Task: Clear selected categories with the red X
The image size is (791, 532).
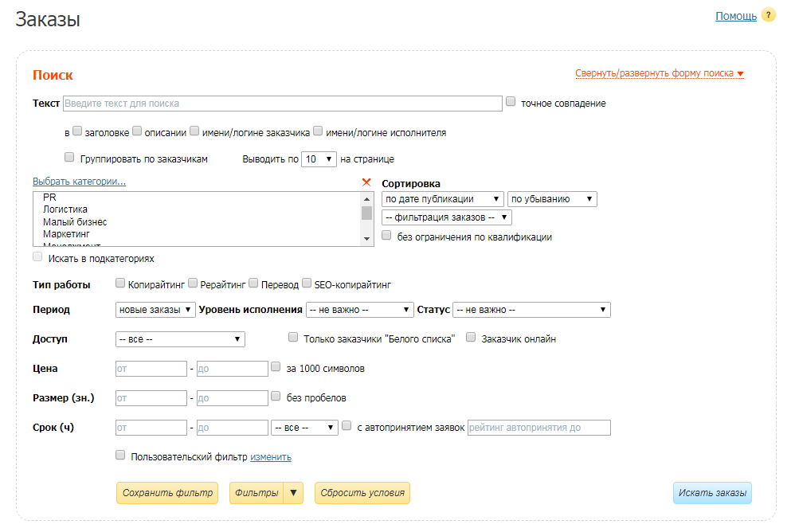Action: coord(366,182)
